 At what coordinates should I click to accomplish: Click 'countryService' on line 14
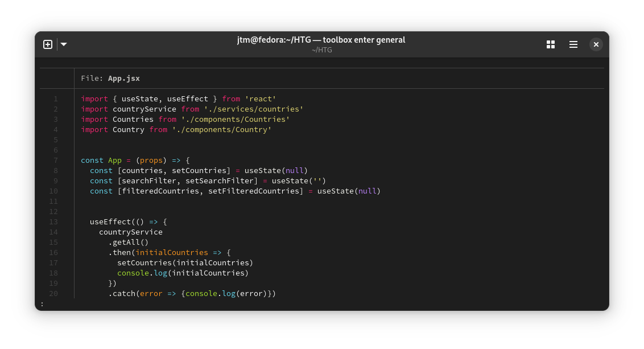pos(131,232)
